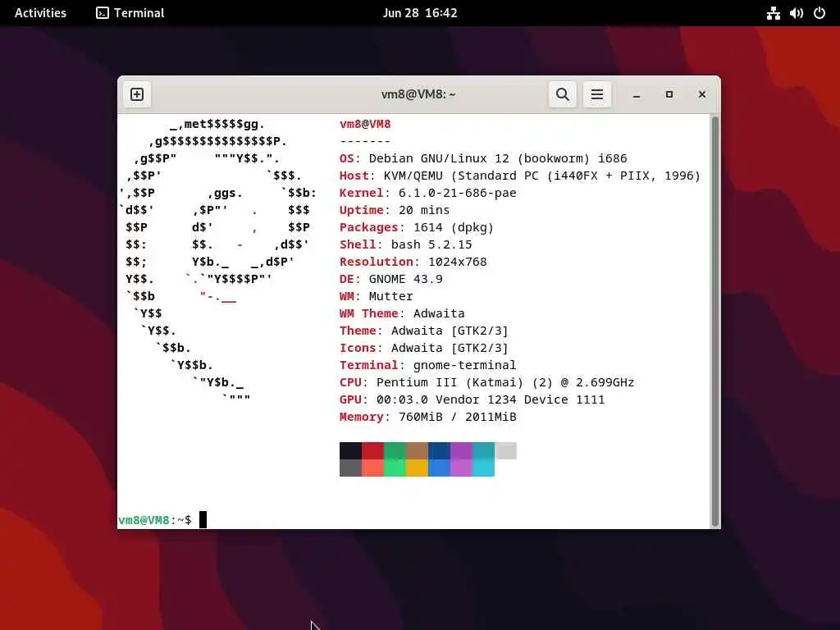Viewport: 840px width, 630px height.
Task: Click the red 'vm8@VM8' header text
Action: [365, 125]
